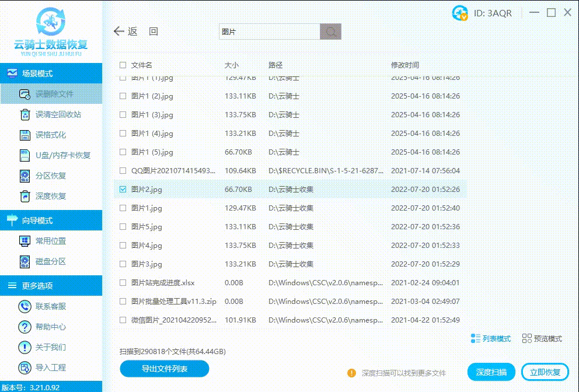This screenshot has width=579, height=392.
Task: Go back with 返回 text
Action: [143, 32]
